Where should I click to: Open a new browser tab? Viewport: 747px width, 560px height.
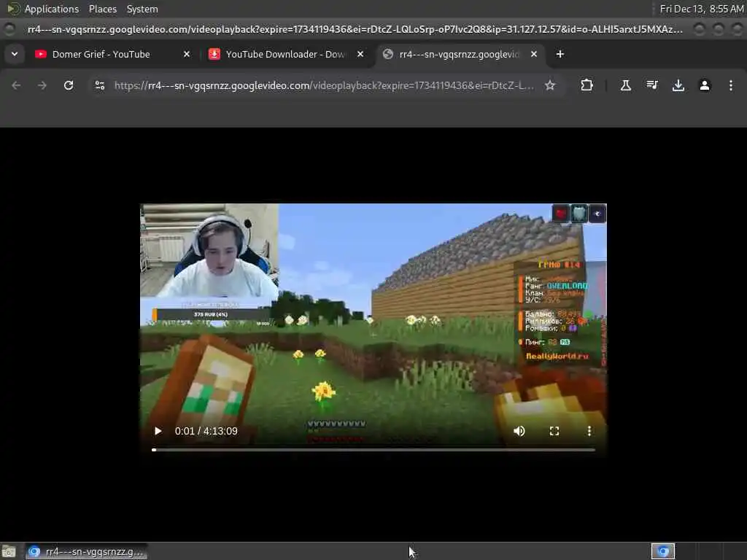560,54
